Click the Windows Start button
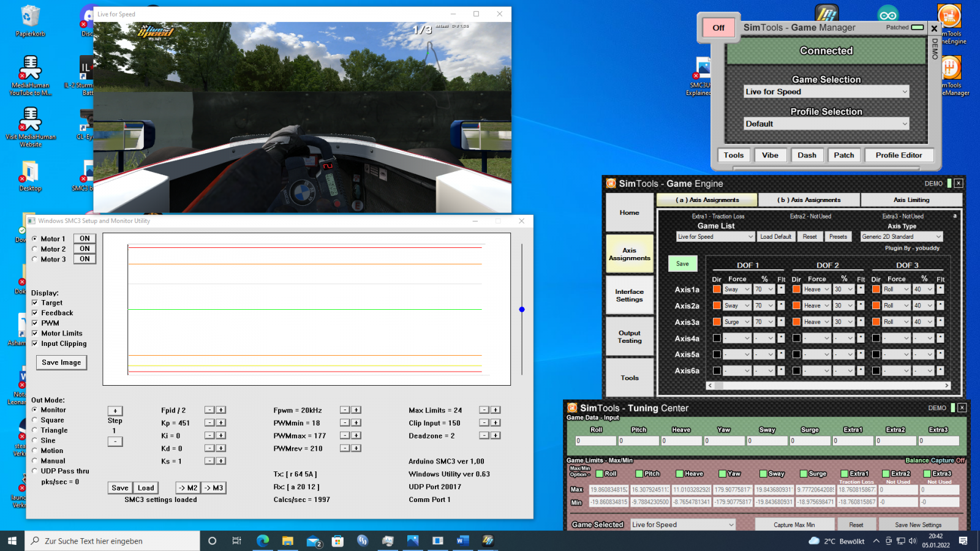 click(12, 541)
